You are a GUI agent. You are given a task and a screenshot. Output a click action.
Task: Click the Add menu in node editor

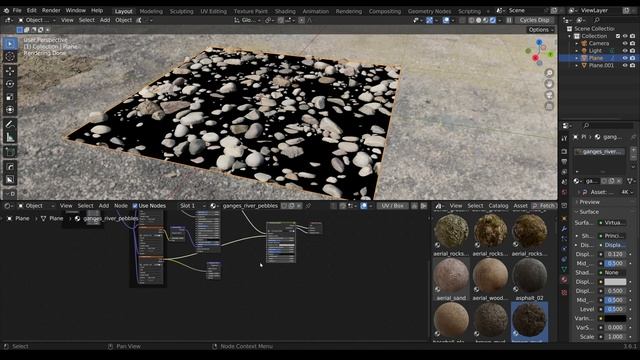(104, 206)
